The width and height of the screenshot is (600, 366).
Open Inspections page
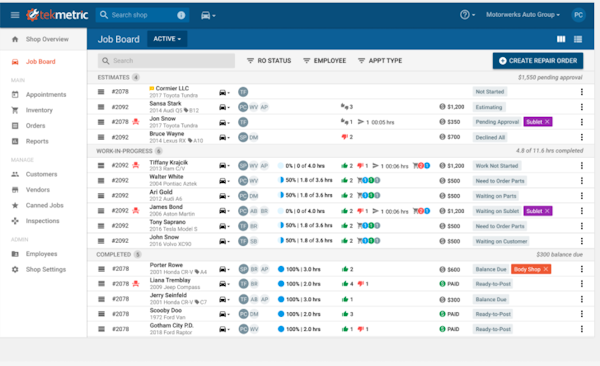pyautogui.click(x=42, y=221)
